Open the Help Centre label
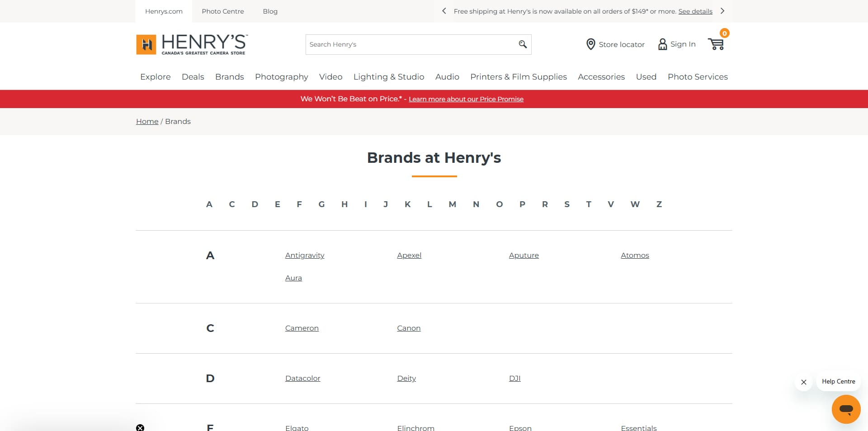The width and height of the screenshot is (868, 431). pos(839,382)
